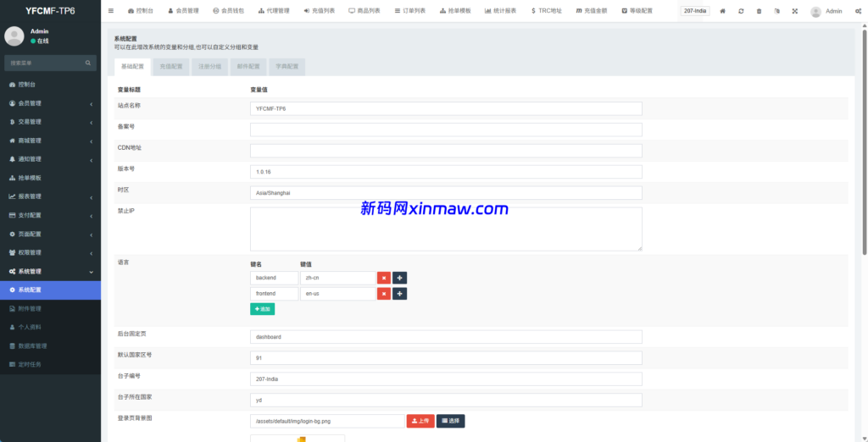Open 统计报表 in top navigation

[500, 11]
